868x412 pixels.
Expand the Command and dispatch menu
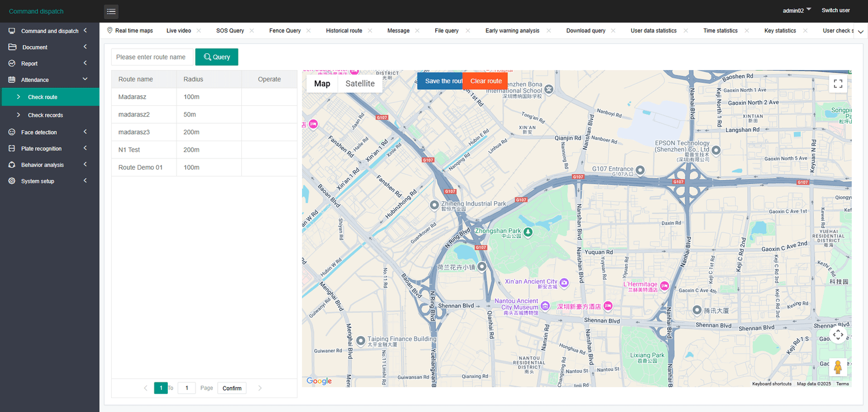click(50, 31)
